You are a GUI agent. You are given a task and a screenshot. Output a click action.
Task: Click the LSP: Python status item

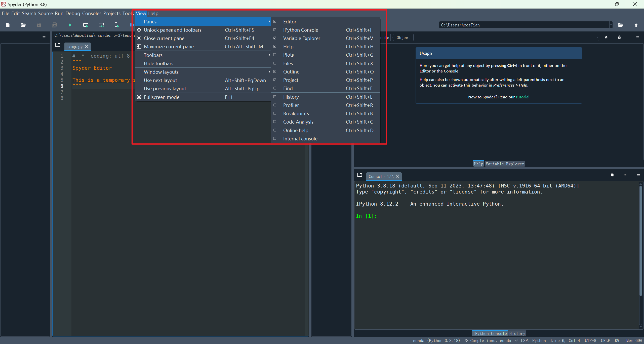click(x=531, y=340)
